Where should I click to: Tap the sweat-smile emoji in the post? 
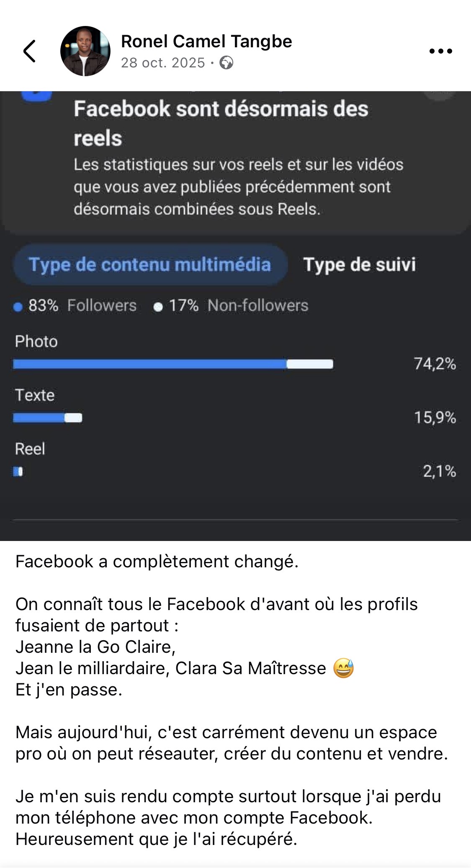pos(344,668)
